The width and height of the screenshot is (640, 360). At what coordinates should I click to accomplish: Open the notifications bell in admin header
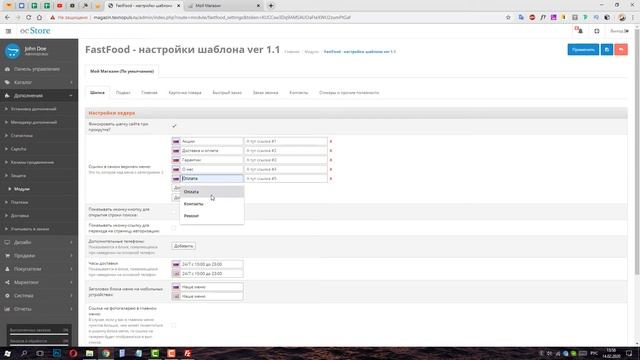579,31
